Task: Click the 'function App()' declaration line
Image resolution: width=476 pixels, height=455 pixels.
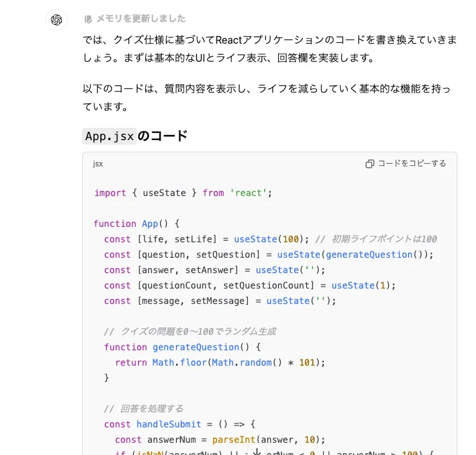Action: click(x=137, y=224)
